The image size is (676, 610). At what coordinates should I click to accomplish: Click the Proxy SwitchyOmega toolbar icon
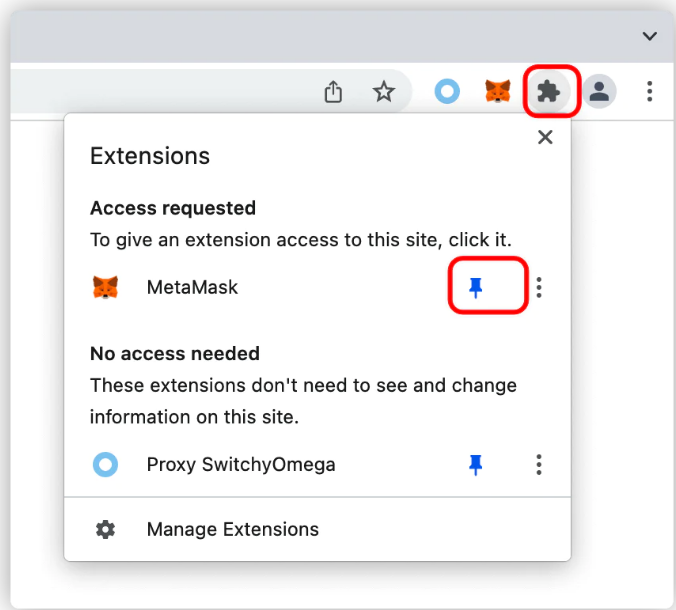pyautogui.click(x=447, y=91)
